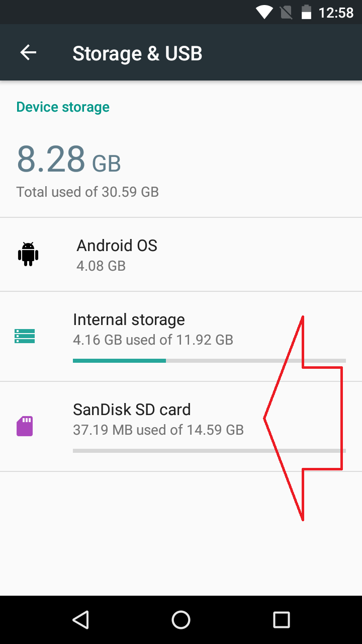The image size is (362, 644).
Task: Tap the back arrow on Storage & USB
Action: tap(28, 52)
